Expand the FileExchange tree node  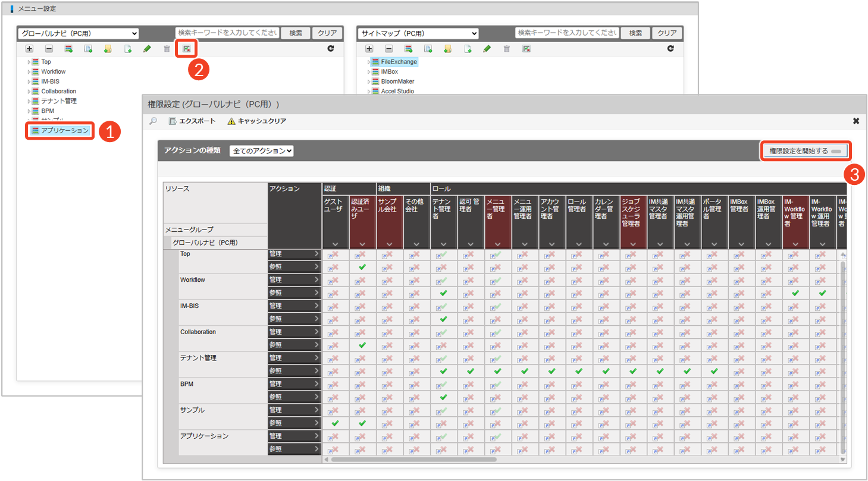pyautogui.click(x=369, y=62)
